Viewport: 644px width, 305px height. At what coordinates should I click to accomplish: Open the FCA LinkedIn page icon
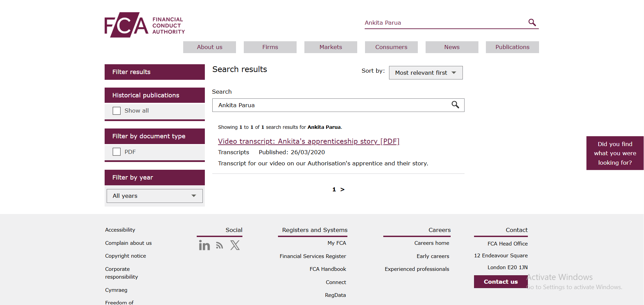tap(204, 245)
